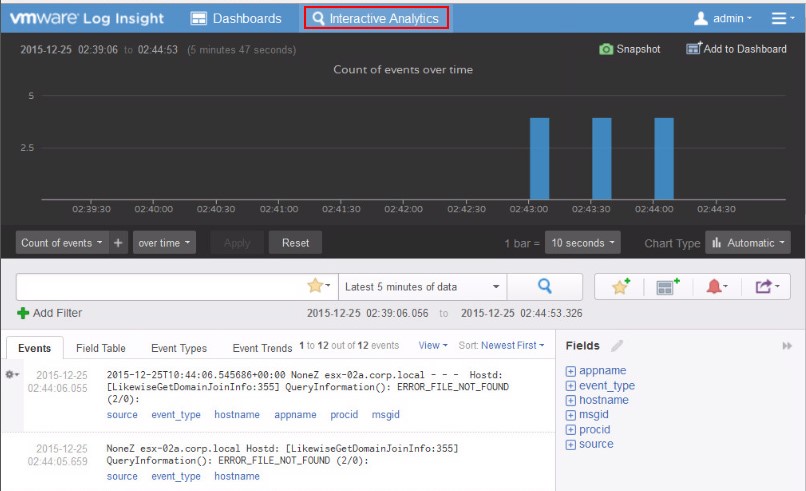
Task: Add a new filter
Action: (49, 313)
